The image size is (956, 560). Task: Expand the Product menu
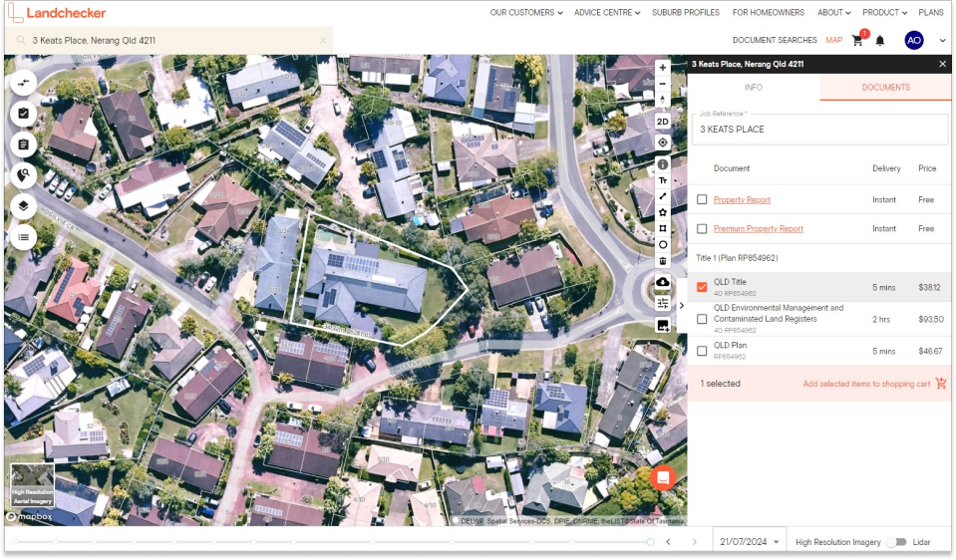click(x=884, y=12)
